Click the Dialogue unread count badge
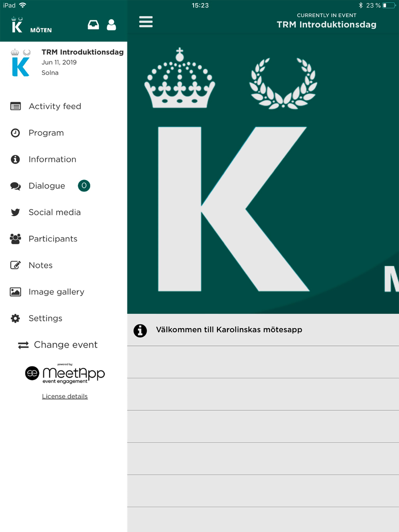399x532 pixels. tap(84, 186)
